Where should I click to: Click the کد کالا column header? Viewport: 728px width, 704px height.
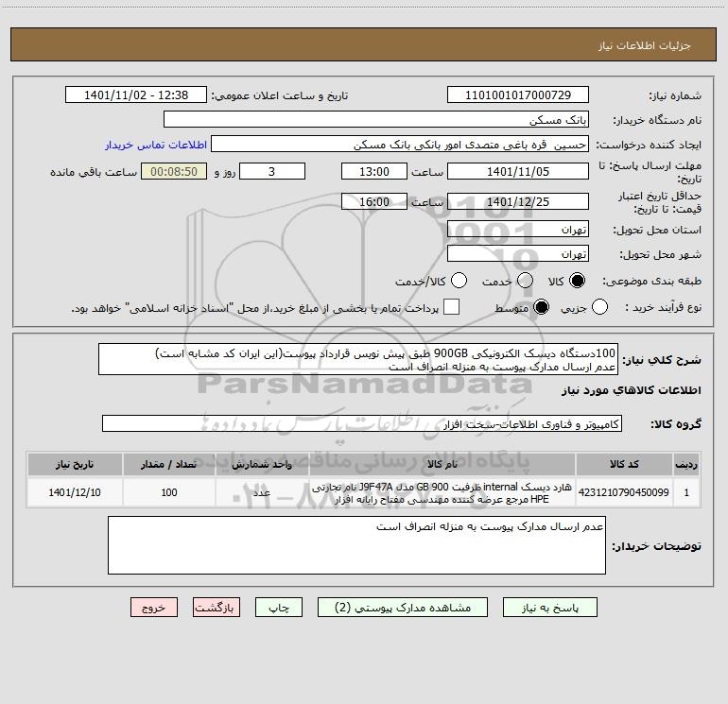point(624,465)
